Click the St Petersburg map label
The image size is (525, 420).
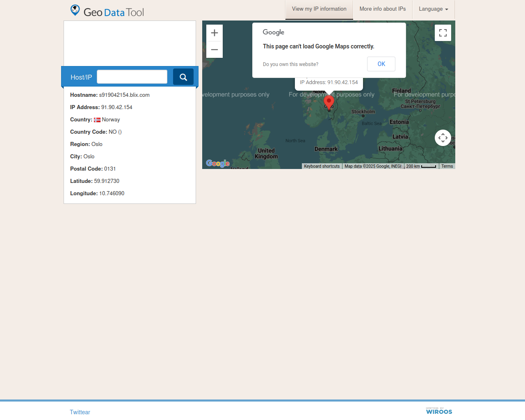click(420, 104)
